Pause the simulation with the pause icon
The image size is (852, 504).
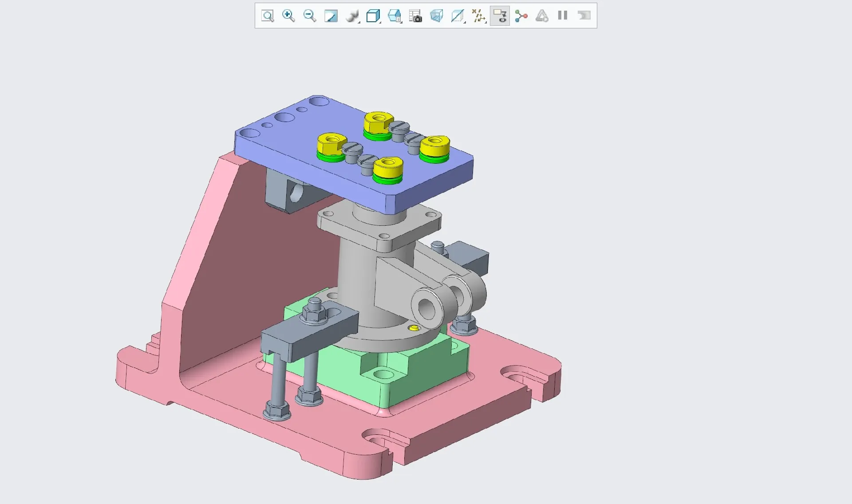pyautogui.click(x=563, y=16)
